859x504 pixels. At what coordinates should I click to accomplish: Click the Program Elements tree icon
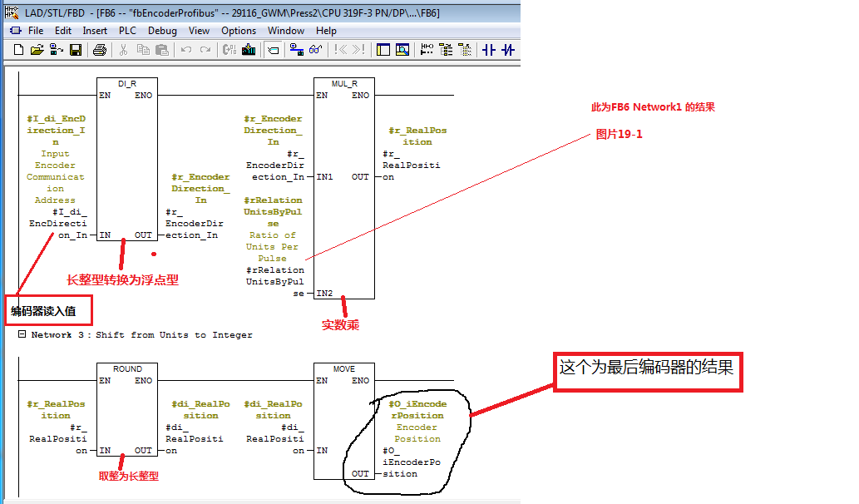446,50
